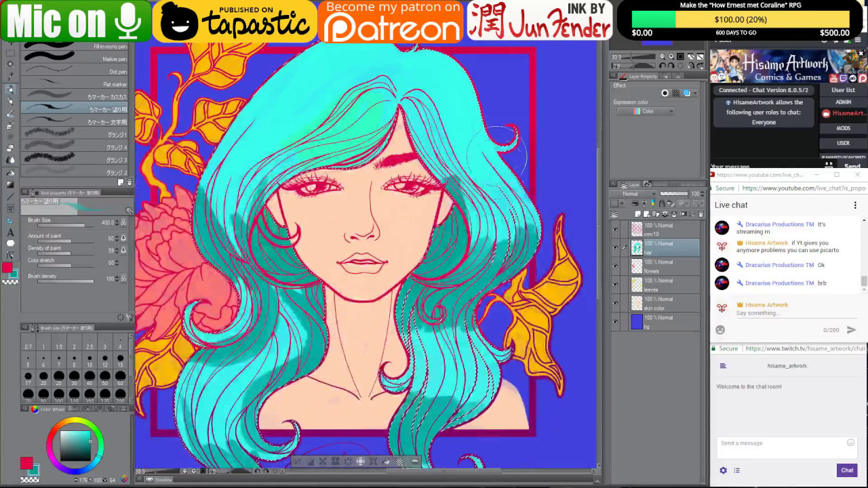Switch to the Color Wheel tab
The image size is (868, 488).
click(47, 409)
